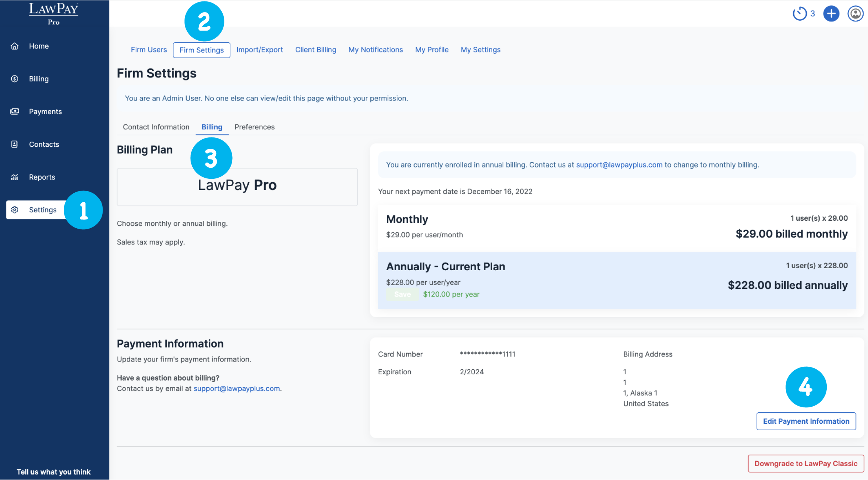Open the Preferences tab

click(x=254, y=127)
